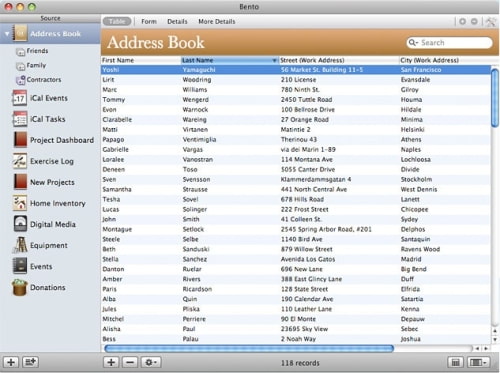Select the cell 'via dei Marin 1-89'
The height and width of the screenshot is (373, 500).
[x=308, y=150]
